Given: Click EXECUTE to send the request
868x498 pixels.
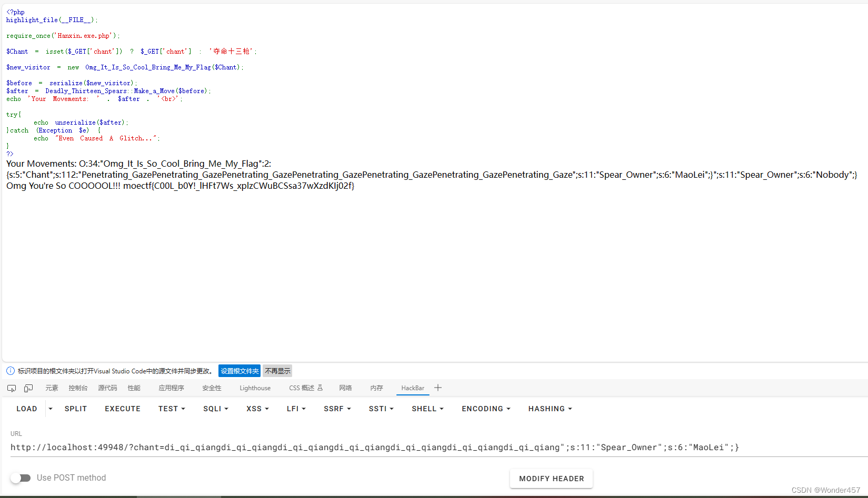Looking at the screenshot, I should [x=122, y=409].
